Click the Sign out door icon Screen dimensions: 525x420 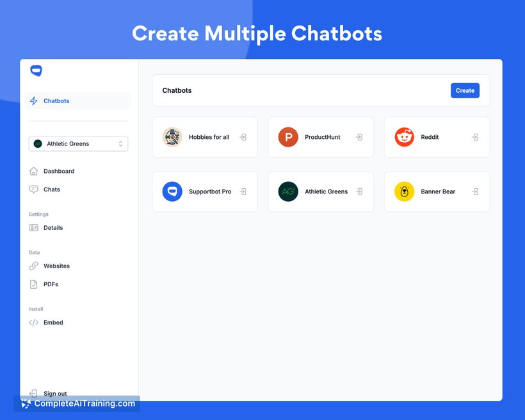click(33, 393)
